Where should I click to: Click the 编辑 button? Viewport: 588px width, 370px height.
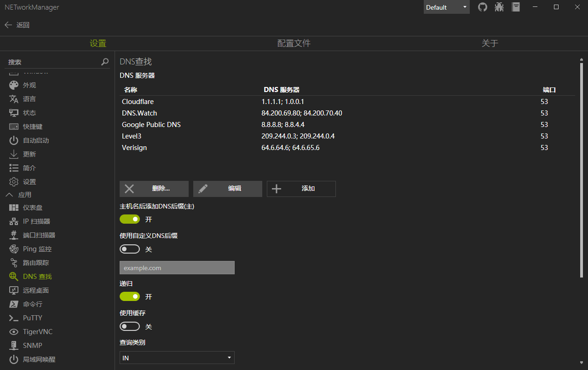point(228,189)
